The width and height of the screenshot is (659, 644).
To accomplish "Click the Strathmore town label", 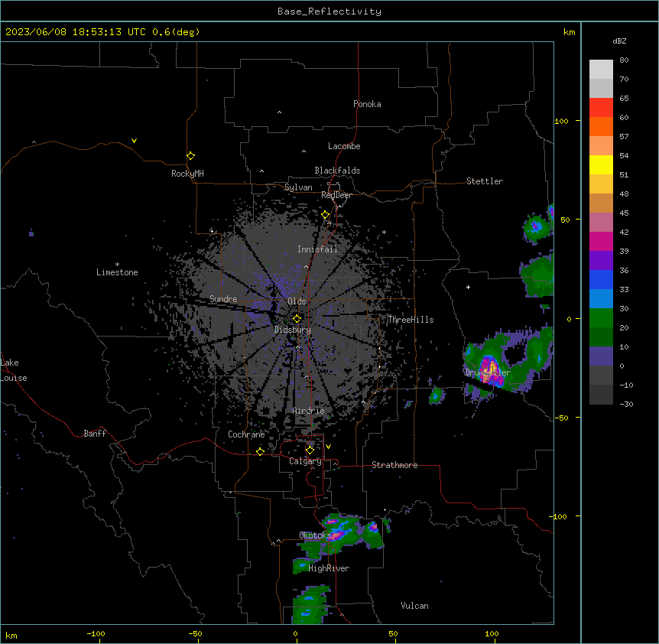I will pyautogui.click(x=394, y=465).
